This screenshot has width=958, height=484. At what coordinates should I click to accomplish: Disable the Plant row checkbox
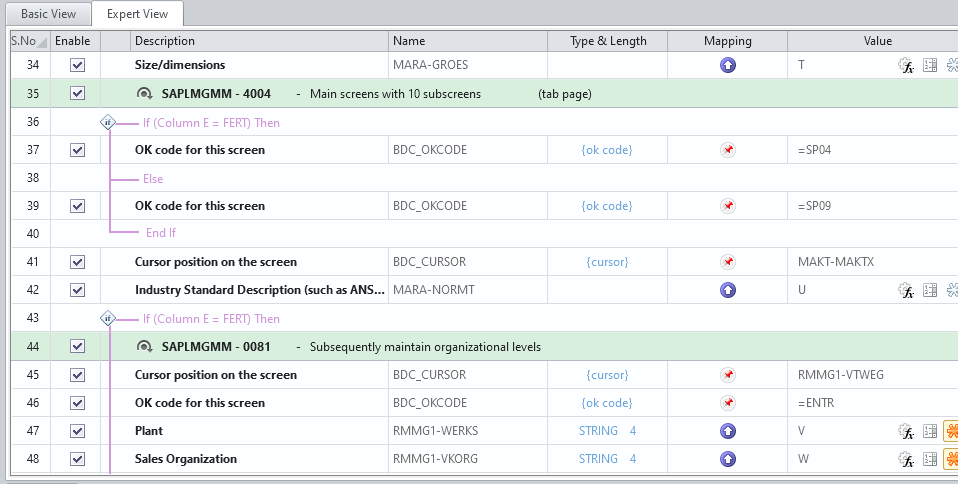78,431
